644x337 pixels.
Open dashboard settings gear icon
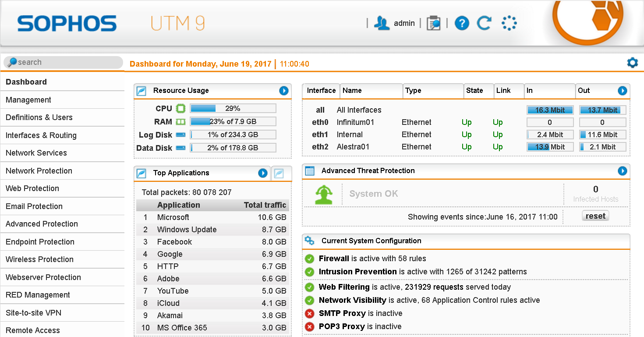(632, 63)
